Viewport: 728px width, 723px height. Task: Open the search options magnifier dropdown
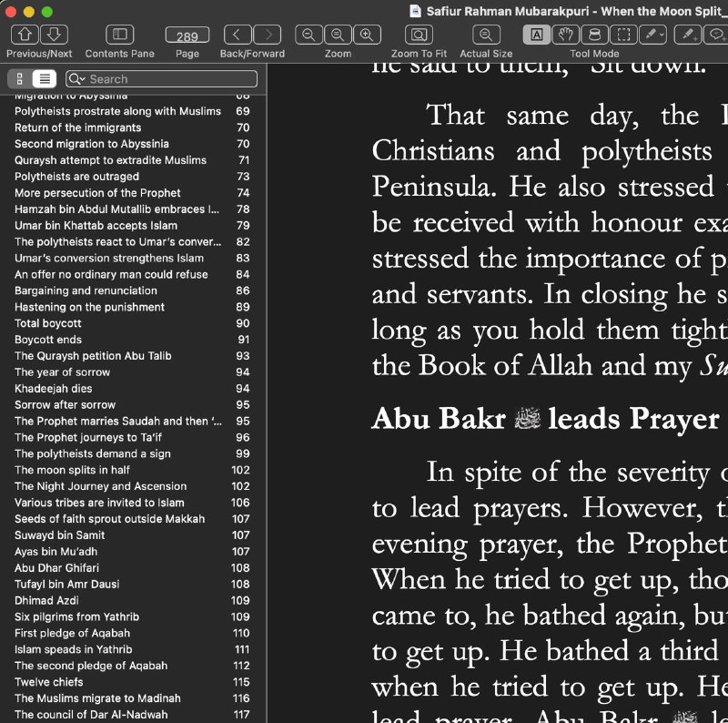76,79
